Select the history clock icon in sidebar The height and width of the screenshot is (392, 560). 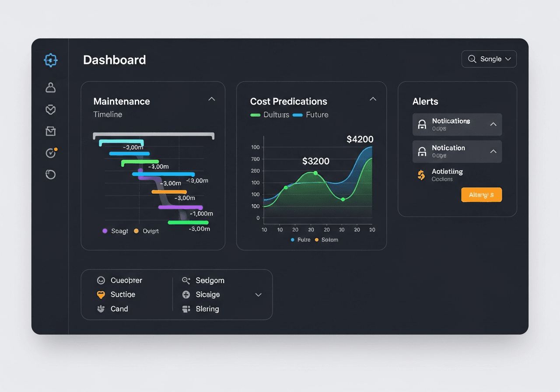[x=50, y=174]
